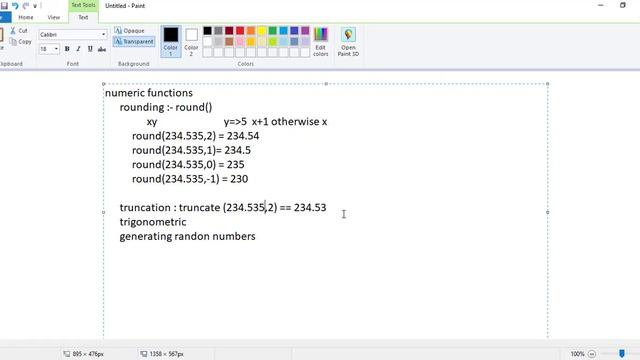Toggle Bold formatting

[67, 49]
